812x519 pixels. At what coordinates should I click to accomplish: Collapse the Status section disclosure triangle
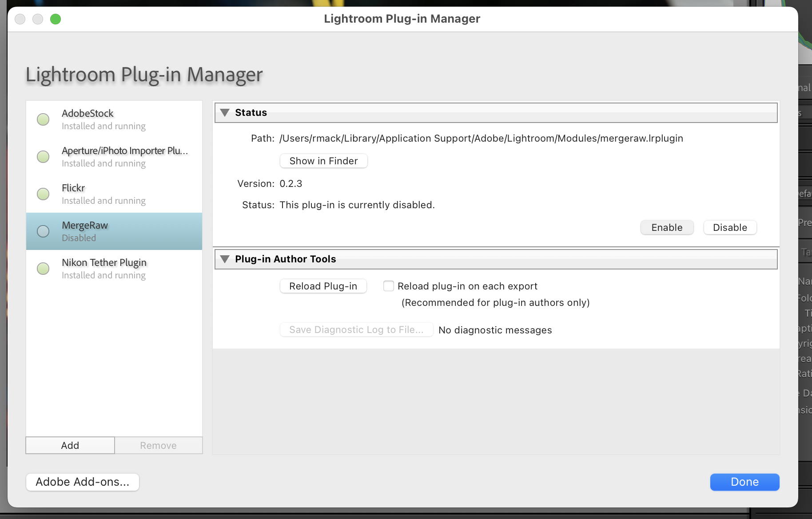tap(225, 113)
